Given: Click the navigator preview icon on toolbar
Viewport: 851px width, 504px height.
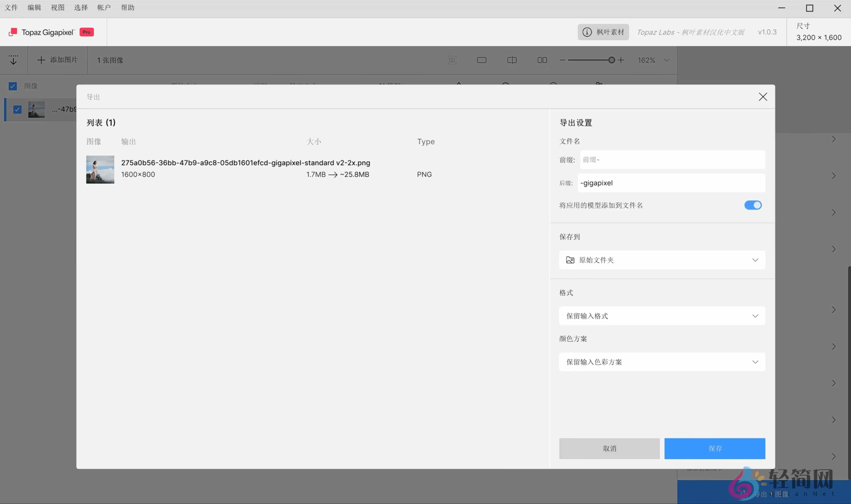Looking at the screenshot, I should [x=452, y=60].
